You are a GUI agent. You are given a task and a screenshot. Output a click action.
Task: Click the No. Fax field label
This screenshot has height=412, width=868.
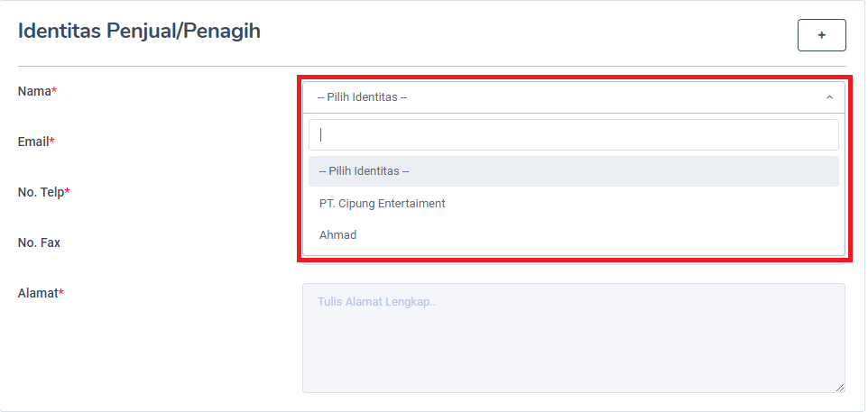coord(39,243)
